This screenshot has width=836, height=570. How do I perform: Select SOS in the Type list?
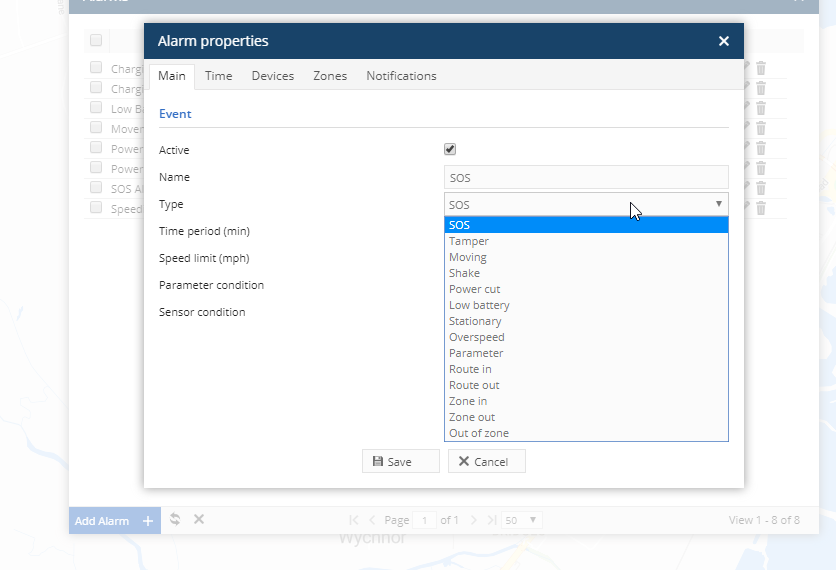coord(586,225)
